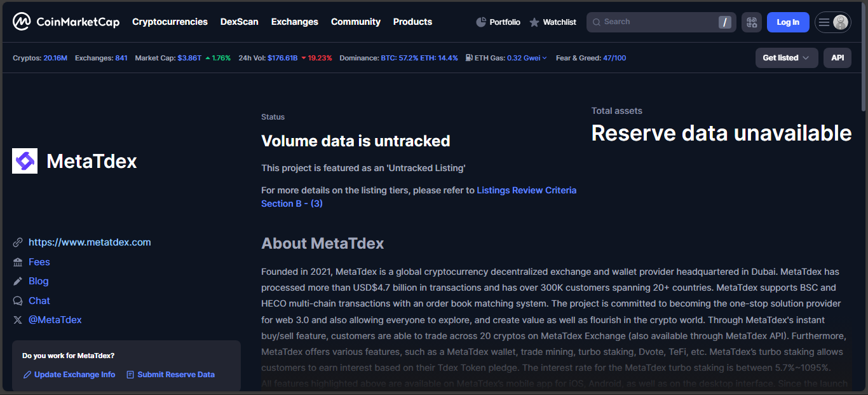The height and width of the screenshot is (395, 868).
Task: Click the API button
Action: point(837,58)
